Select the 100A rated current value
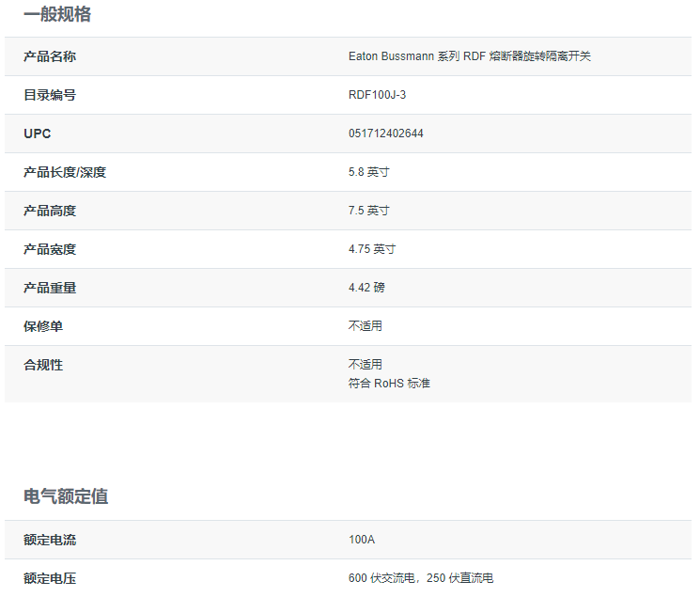 click(x=362, y=540)
